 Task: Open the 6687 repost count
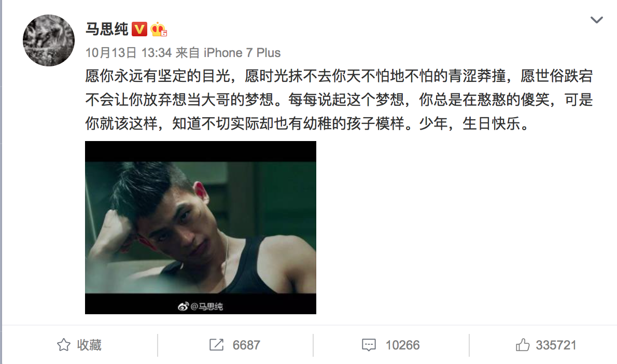click(x=246, y=345)
